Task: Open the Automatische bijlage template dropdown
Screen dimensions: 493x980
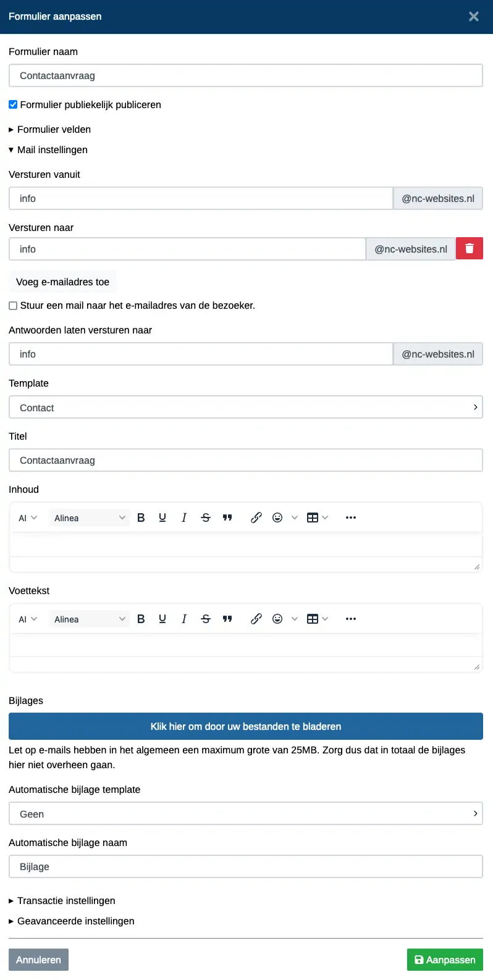Action: click(246, 814)
